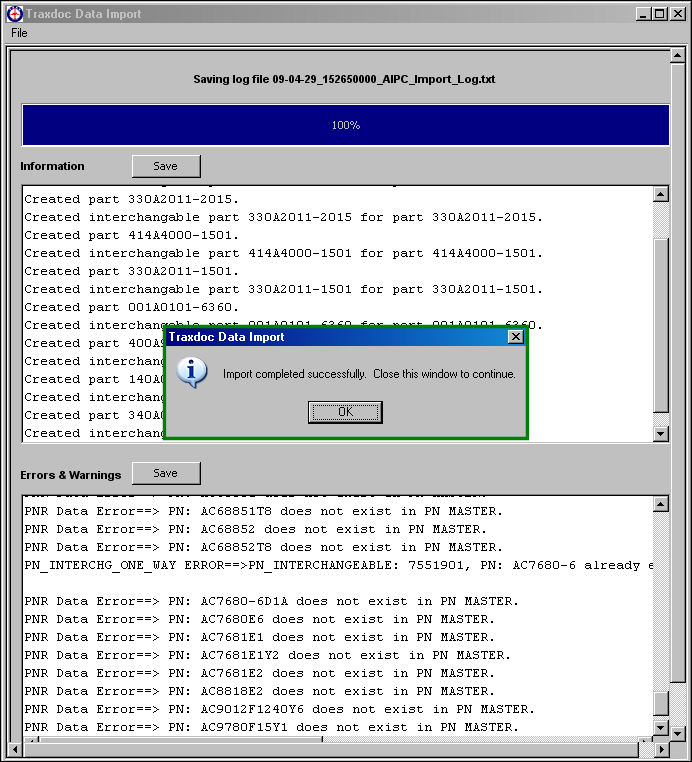Select error line for PN AC68852 (no T8)
The width and height of the screenshot is (692, 762).
pos(256,529)
